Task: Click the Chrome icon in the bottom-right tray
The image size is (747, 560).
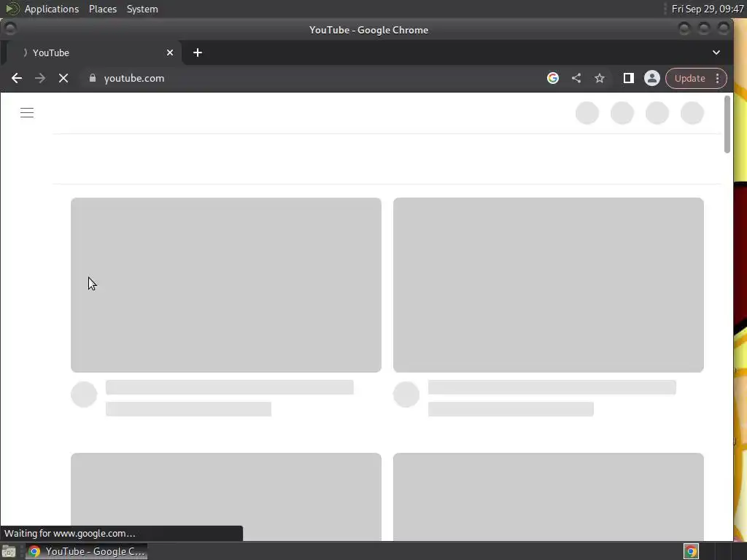Action: pos(691,551)
